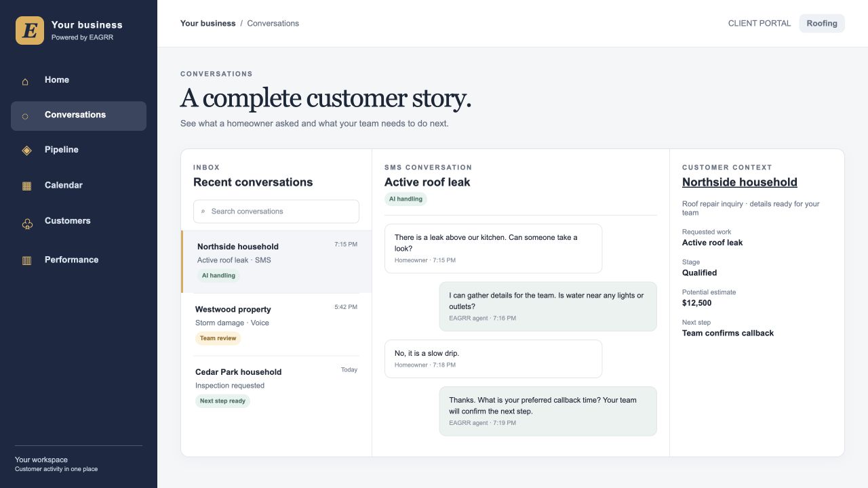The height and width of the screenshot is (488, 868).
Task: Click the "Inspection requested" subtitle
Action: click(x=230, y=386)
